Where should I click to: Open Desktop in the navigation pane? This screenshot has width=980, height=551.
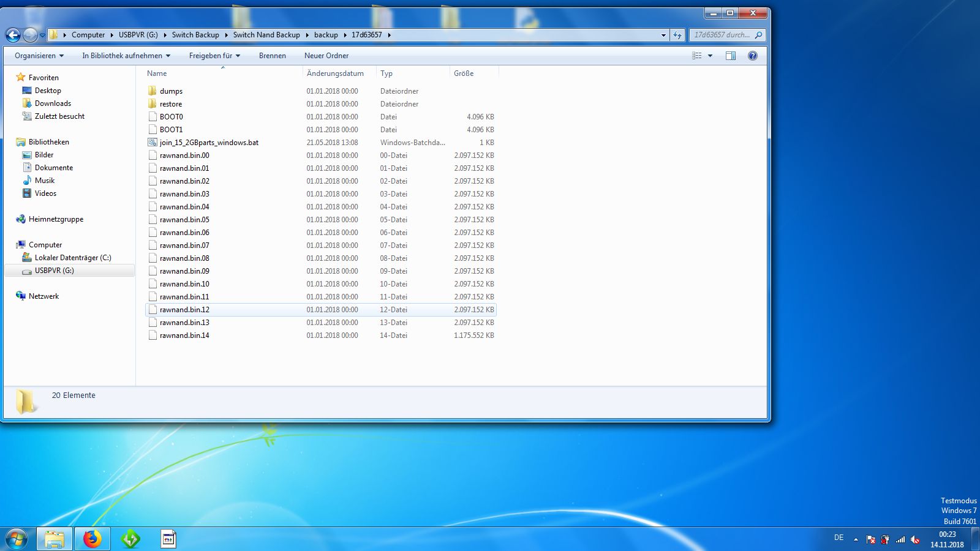click(x=48, y=91)
